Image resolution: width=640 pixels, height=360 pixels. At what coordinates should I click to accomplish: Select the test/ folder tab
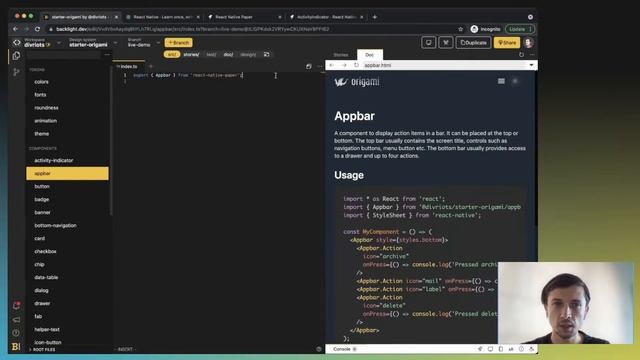click(211, 54)
